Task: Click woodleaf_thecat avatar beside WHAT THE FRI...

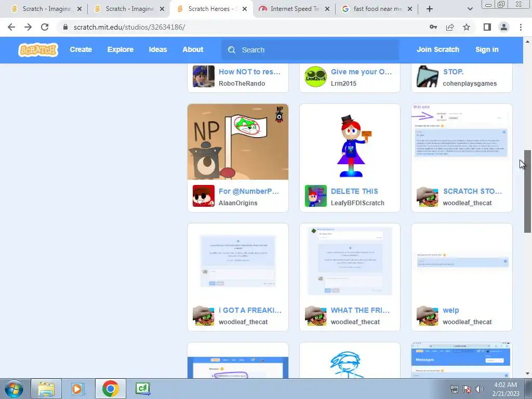Action: click(315, 315)
